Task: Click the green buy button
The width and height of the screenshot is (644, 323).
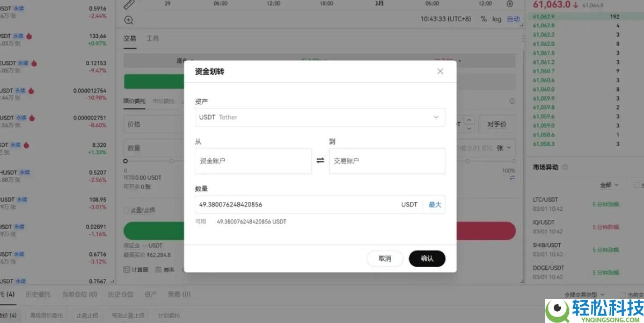Action: pyautogui.click(x=154, y=231)
